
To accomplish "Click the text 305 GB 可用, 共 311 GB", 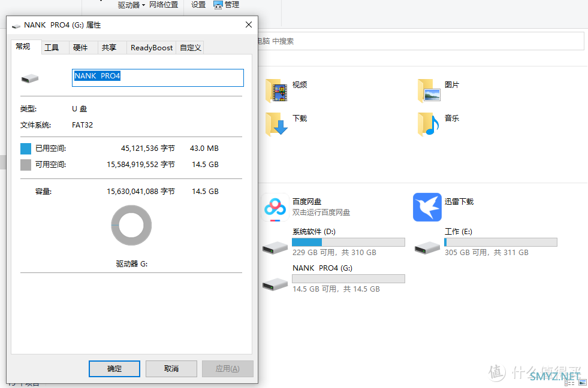I will click(x=486, y=253).
